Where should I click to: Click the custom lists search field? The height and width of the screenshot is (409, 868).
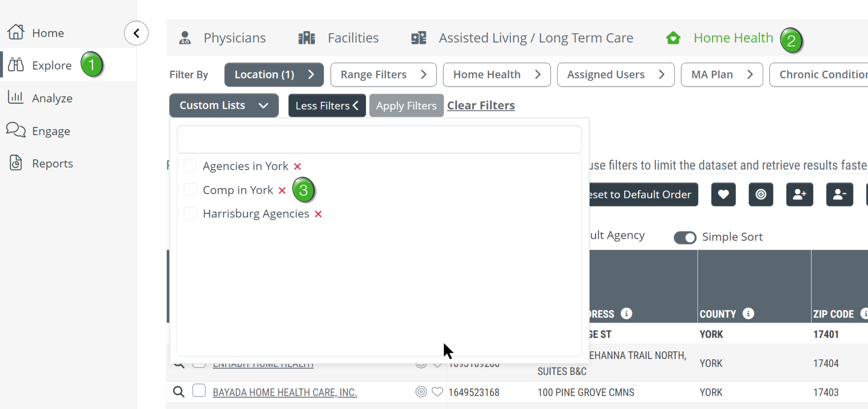click(379, 139)
